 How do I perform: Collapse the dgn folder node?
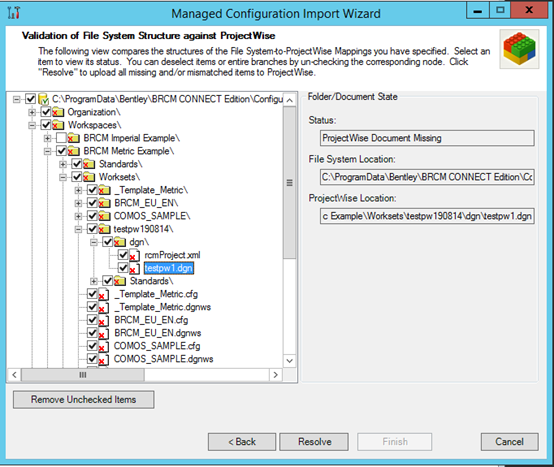[94, 242]
